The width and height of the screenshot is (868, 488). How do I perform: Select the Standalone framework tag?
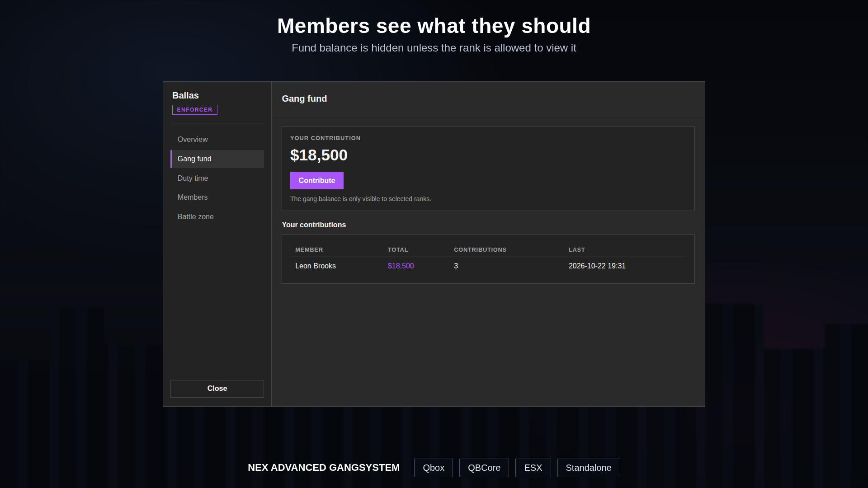coord(589,468)
